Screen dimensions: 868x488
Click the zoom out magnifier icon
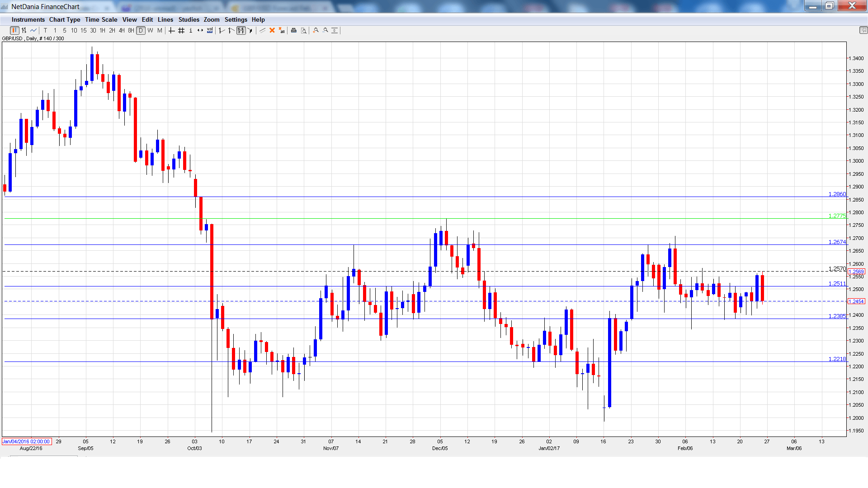coord(325,31)
